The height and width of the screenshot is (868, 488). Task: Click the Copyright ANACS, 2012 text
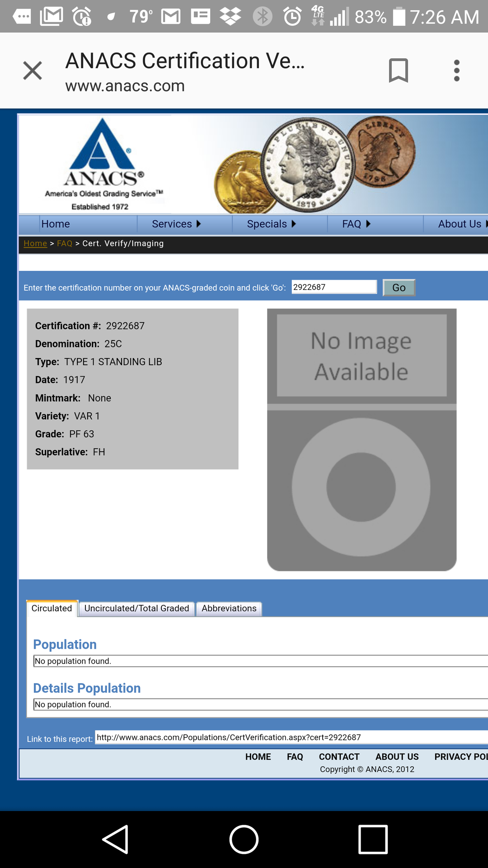367,769
